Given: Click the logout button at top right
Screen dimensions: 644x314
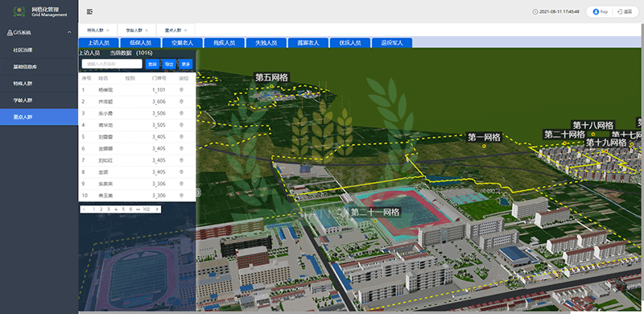Looking at the screenshot, I should point(625,12).
